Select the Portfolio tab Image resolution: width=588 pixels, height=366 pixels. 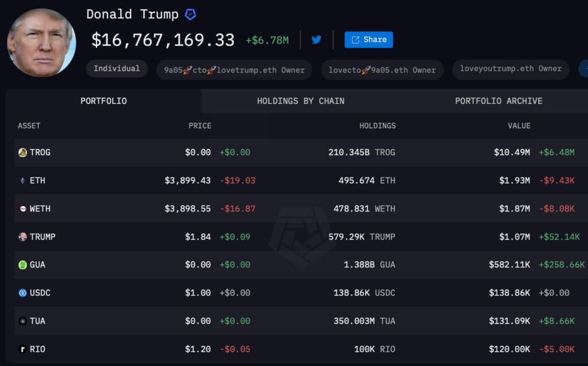pyautogui.click(x=103, y=101)
